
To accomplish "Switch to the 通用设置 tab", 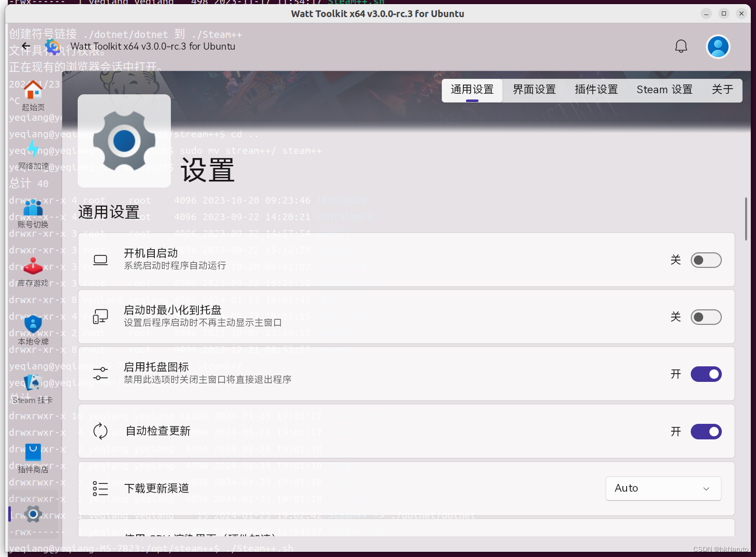I will click(x=472, y=90).
